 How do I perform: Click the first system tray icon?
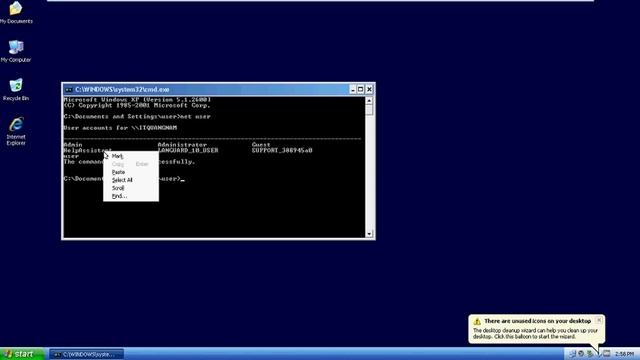click(x=572, y=353)
